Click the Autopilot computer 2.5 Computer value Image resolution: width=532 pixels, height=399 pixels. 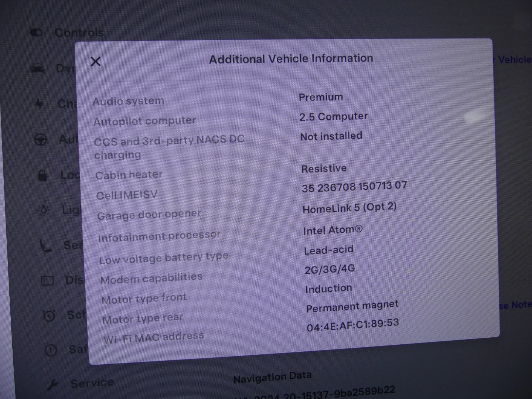(333, 117)
